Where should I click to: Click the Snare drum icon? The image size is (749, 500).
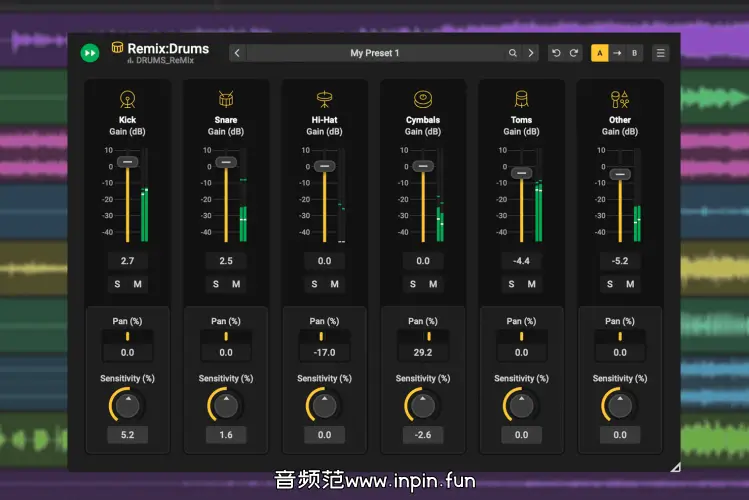point(226,99)
